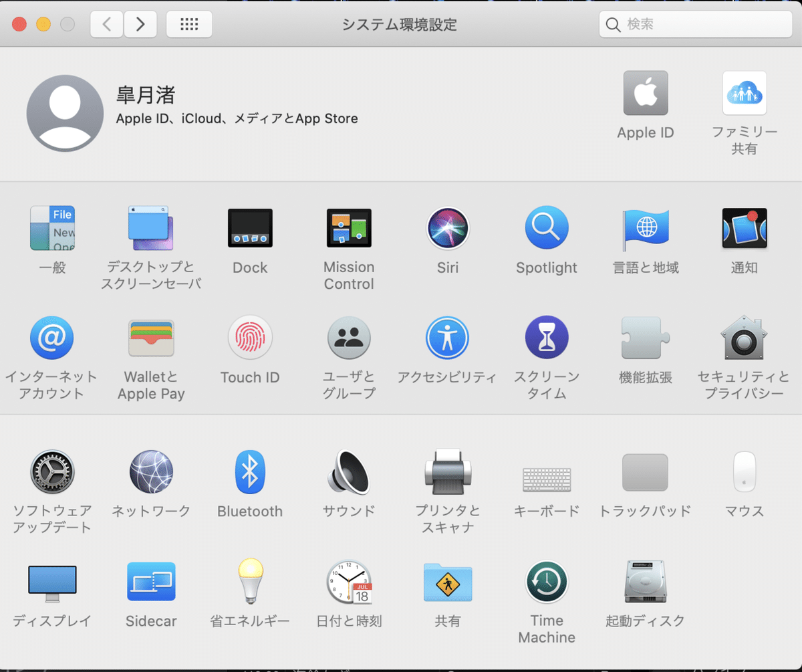The width and height of the screenshot is (802, 672).
Task: Show all preferences grid button
Action: (189, 24)
